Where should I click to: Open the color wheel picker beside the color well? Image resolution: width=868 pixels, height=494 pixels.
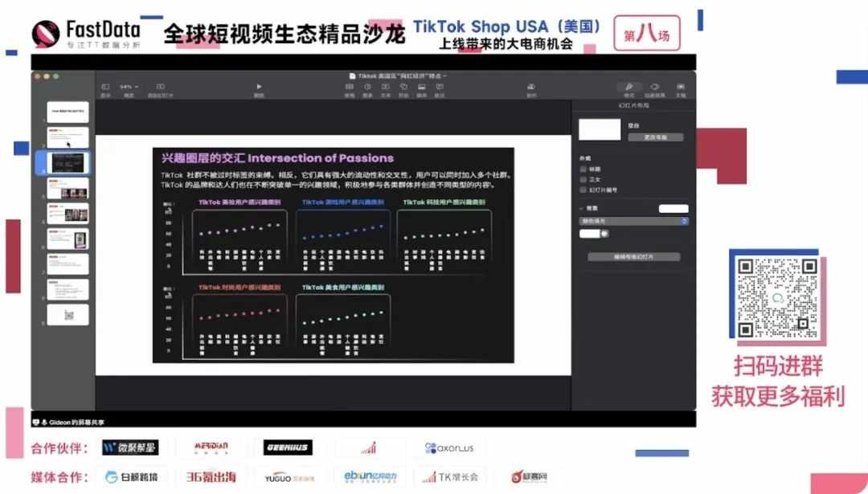[604, 234]
